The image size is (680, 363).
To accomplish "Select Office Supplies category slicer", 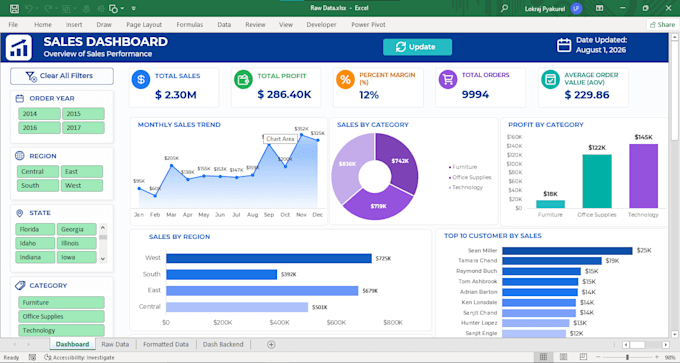I will pyautogui.click(x=61, y=316).
